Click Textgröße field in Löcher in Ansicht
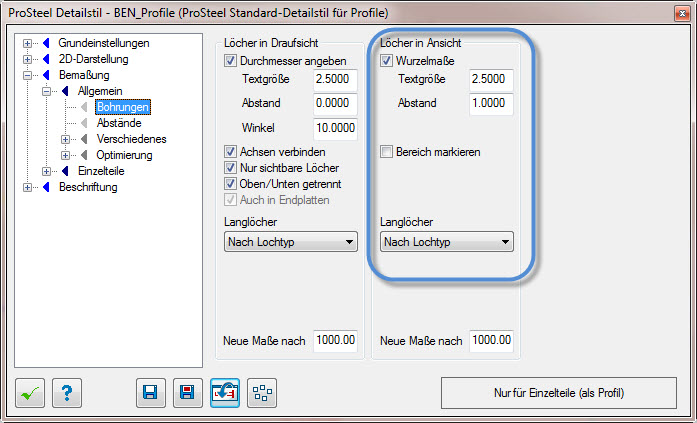Screen dimensions: 697x423 491,80
